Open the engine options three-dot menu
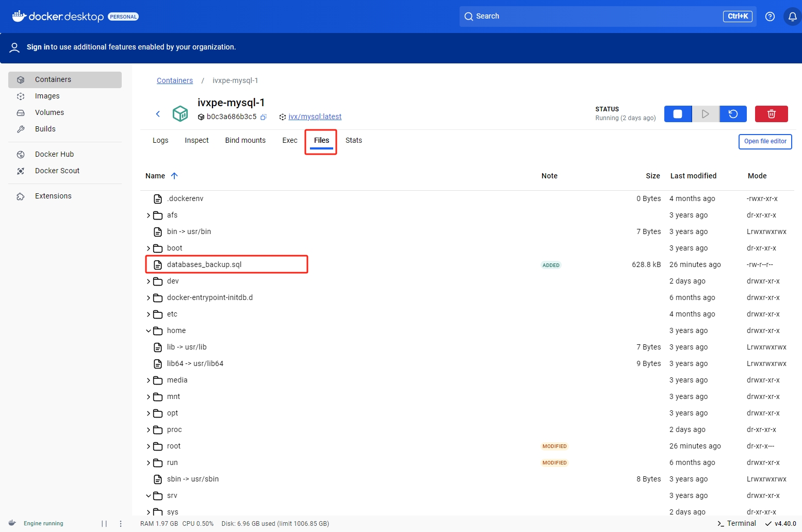802x532 pixels. (121, 524)
